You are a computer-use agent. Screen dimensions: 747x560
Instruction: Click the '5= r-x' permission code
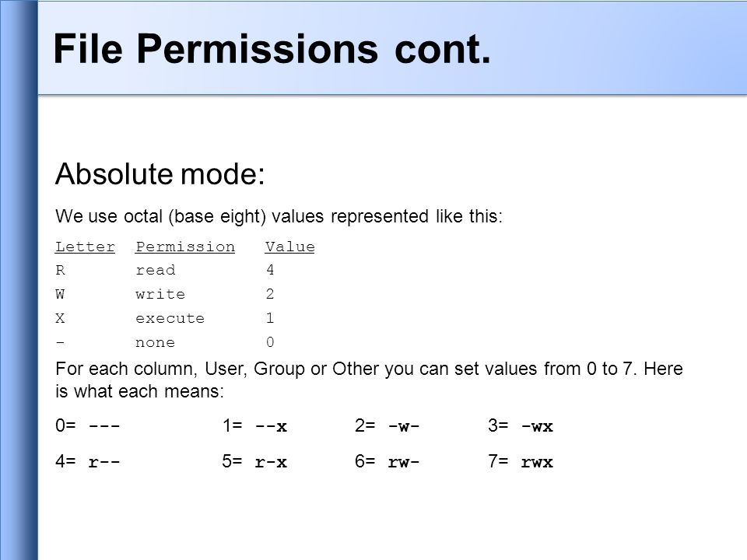[254, 461]
